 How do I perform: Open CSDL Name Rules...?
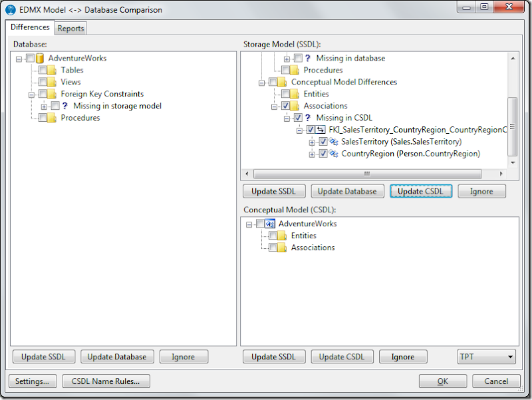click(x=106, y=381)
